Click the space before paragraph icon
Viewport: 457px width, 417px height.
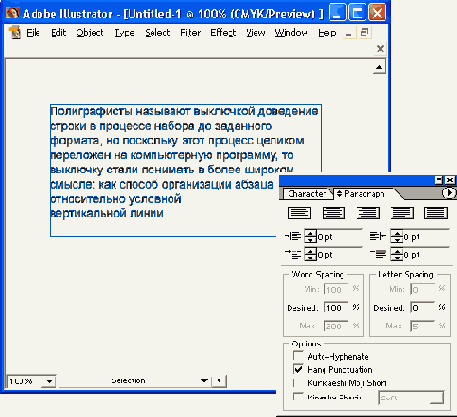pyautogui.click(x=378, y=254)
